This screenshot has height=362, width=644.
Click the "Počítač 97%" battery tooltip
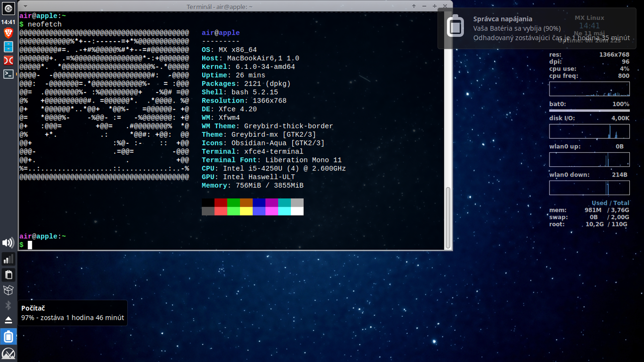click(72, 313)
